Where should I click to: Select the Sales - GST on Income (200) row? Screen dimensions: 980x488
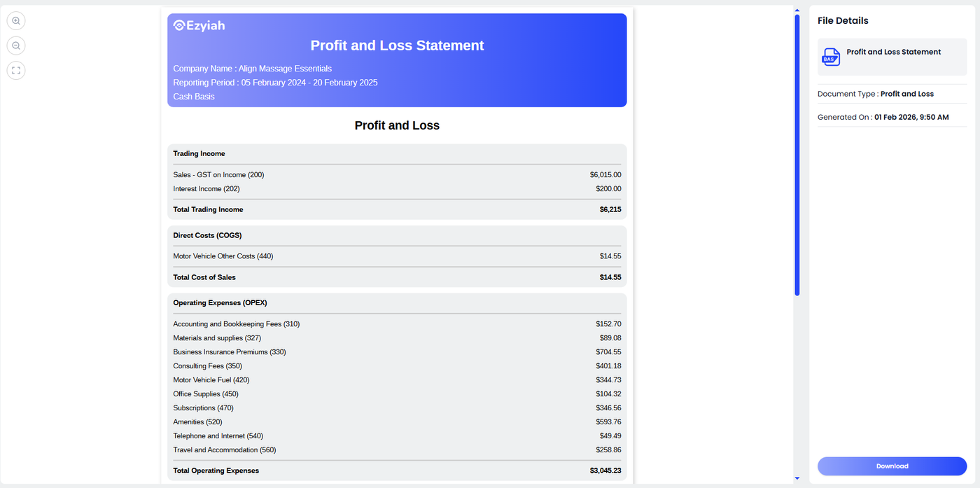218,175
